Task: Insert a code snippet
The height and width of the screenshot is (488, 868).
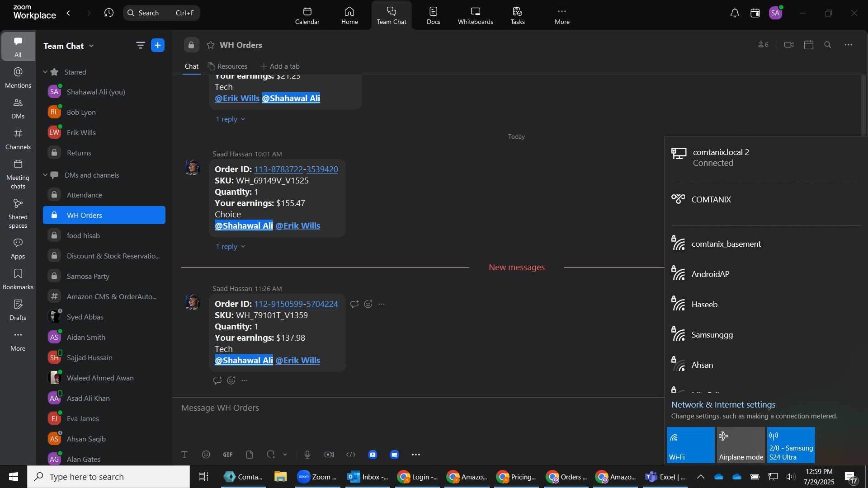Action: pyautogui.click(x=351, y=455)
